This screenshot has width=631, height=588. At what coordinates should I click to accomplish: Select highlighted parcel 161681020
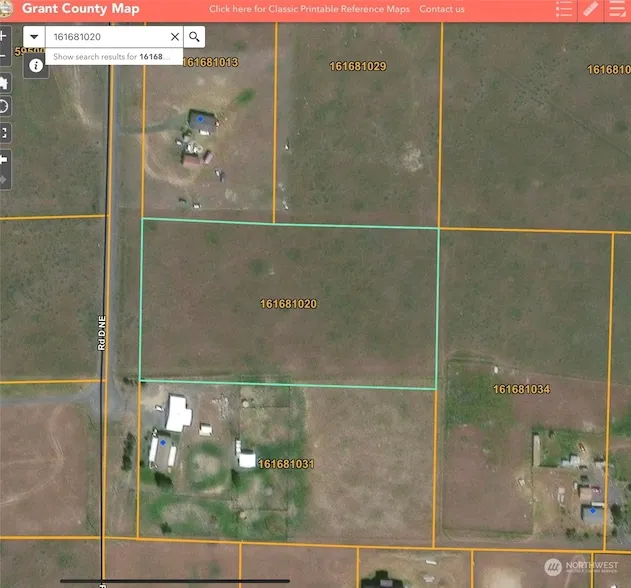(x=288, y=303)
